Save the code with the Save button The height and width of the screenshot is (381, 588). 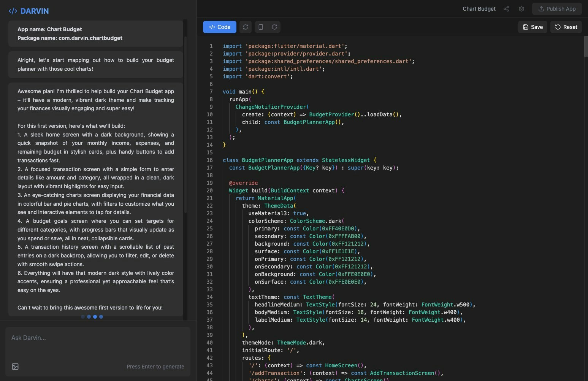click(533, 27)
